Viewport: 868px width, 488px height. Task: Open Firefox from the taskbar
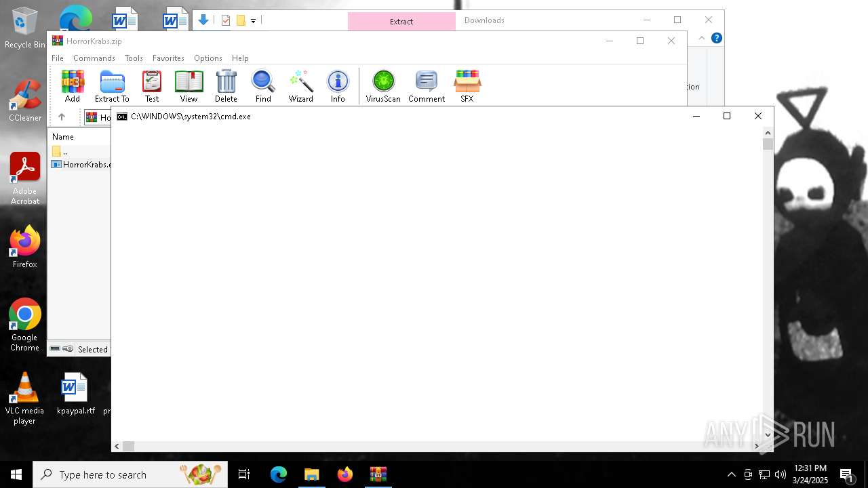coord(344,474)
